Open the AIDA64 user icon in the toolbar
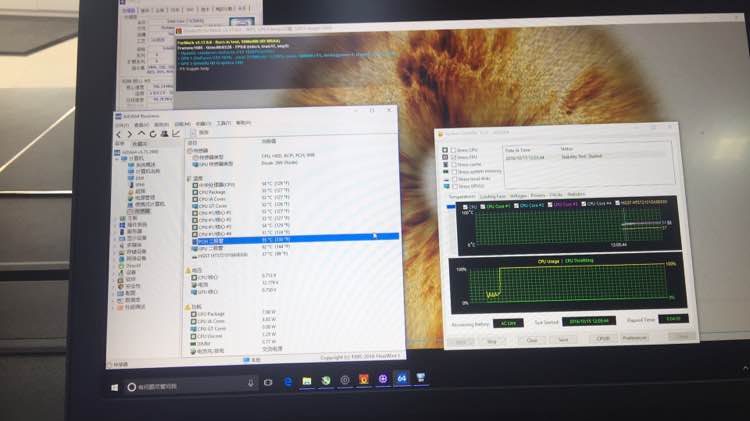This screenshot has width=750, height=421. tap(164, 134)
